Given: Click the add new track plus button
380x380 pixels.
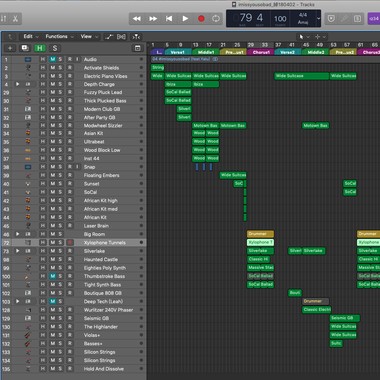Looking at the screenshot, I should [10, 48].
